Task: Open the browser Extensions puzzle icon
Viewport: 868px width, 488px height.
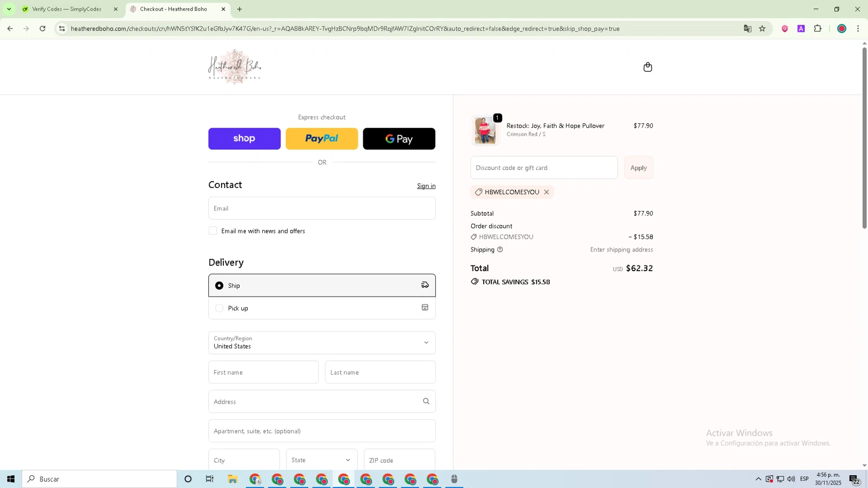Action: (x=818, y=28)
